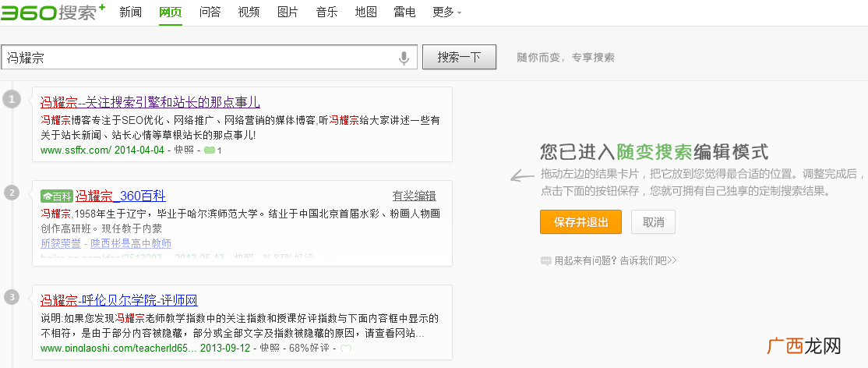This screenshot has height=368, width=868.
Task: Select result card number 1 handle
Action: click(12, 100)
